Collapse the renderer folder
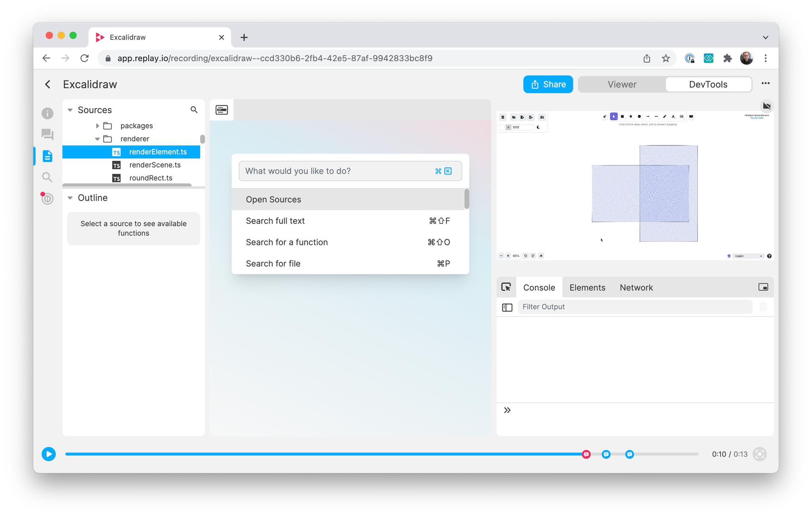 click(98, 139)
